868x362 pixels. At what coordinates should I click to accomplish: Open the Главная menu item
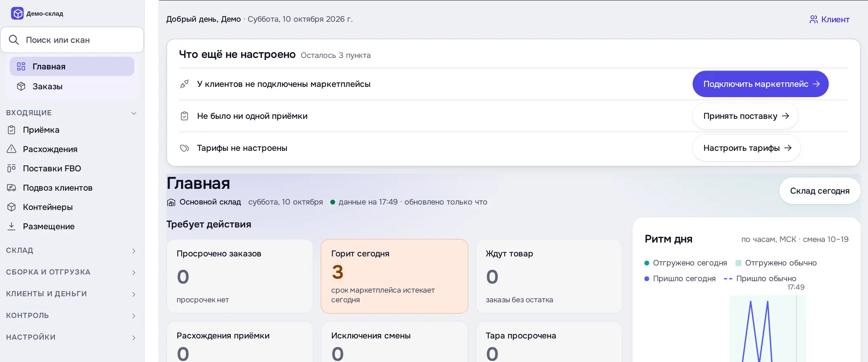point(72,66)
